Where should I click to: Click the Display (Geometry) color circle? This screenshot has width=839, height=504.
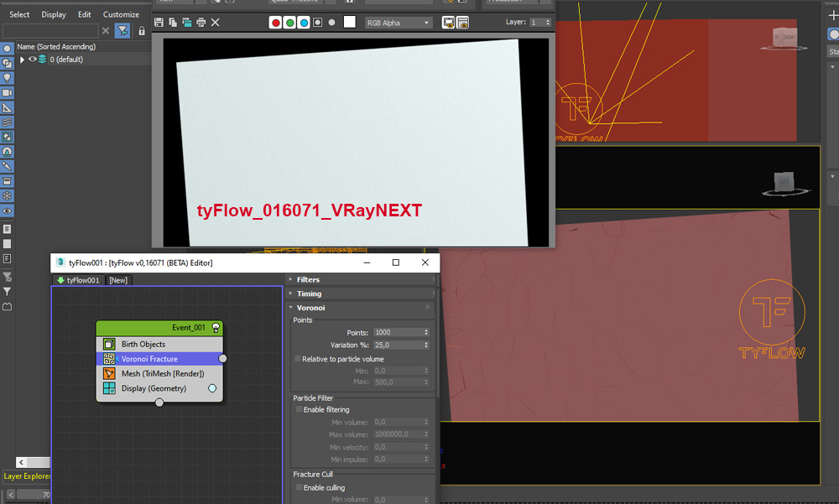click(212, 388)
